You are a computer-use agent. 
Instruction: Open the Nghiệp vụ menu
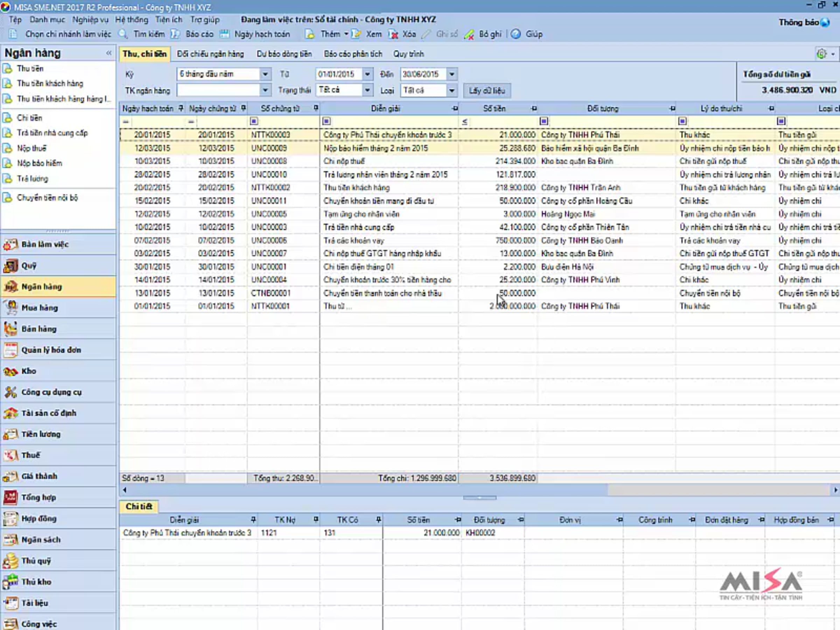(90, 20)
